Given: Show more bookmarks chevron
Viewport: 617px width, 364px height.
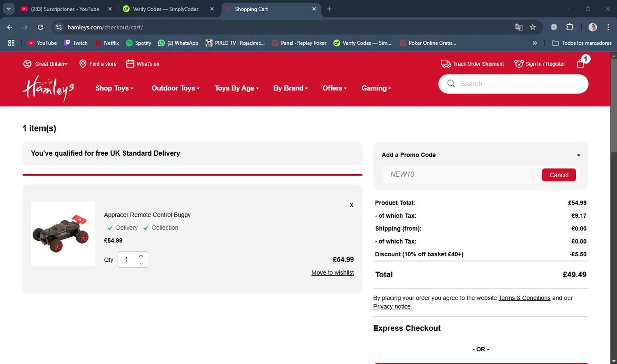Looking at the screenshot, I should click(x=535, y=43).
